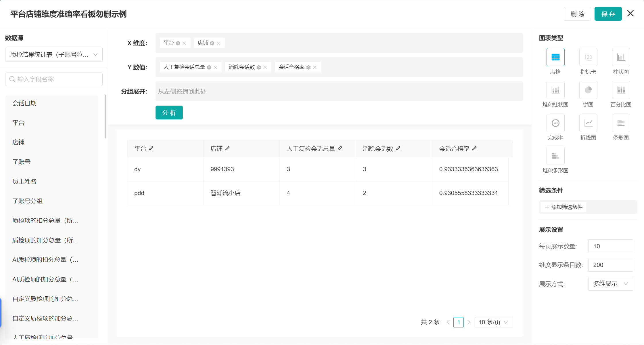Open the 展示方式 多维展示 dropdown
Image resolution: width=644 pixels, height=345 pixels.
pos(610,284)
